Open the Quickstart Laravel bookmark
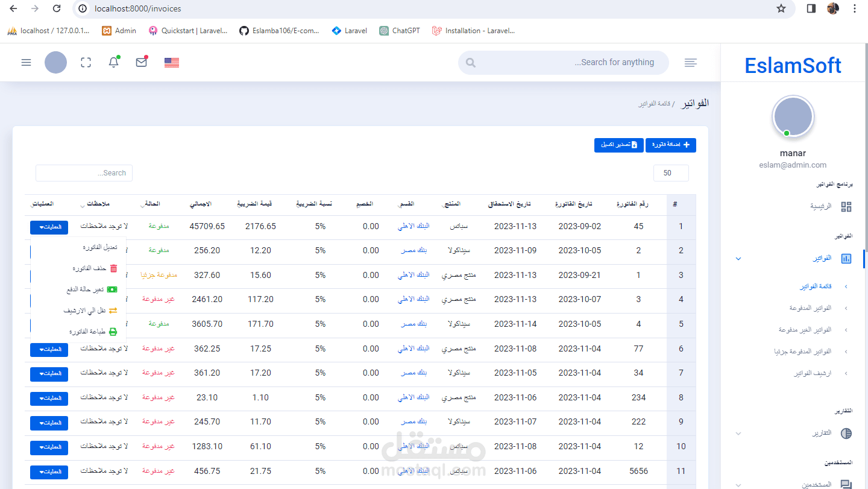The image size is (868, 489). (x=188, y=31)
